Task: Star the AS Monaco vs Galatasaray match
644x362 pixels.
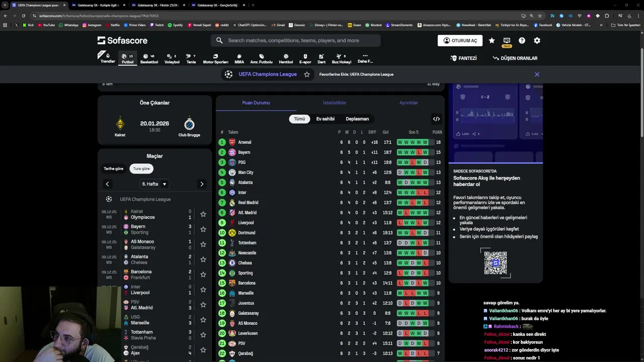Action: tap(203, 244)
